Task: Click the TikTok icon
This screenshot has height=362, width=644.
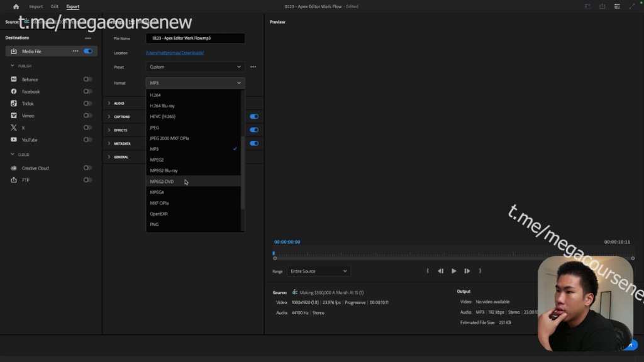Action: [x=14, y=104]
